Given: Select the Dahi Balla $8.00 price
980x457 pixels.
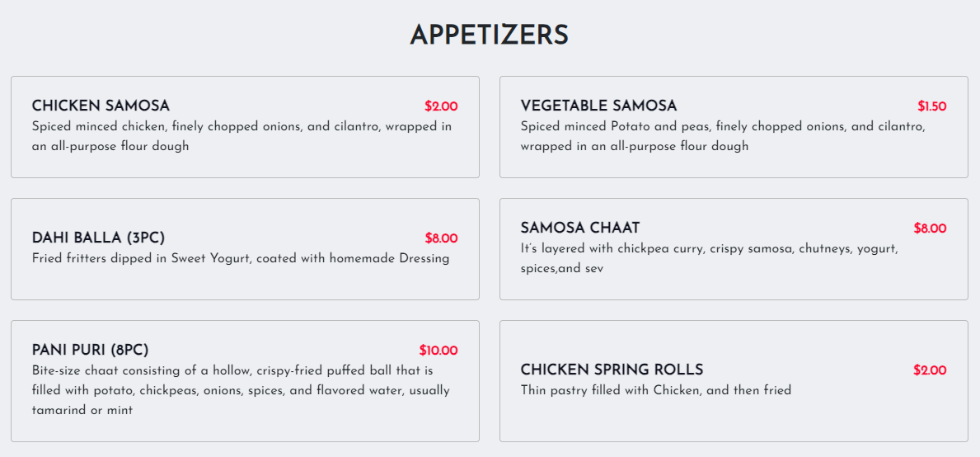Looking at the screenshot, I should click(441, 238).
